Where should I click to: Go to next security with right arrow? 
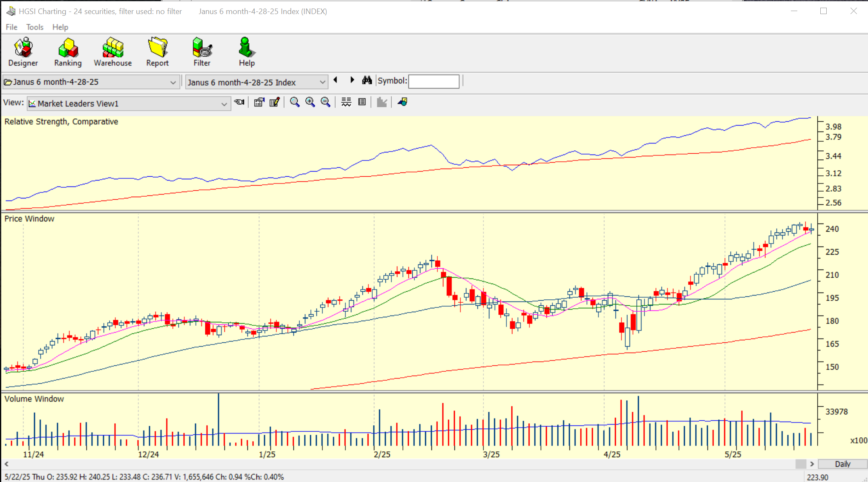click(x=352, y=80)
